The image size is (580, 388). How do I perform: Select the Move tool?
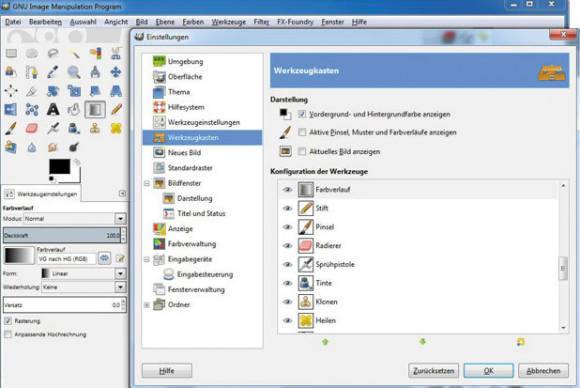(x=116, y=72)
